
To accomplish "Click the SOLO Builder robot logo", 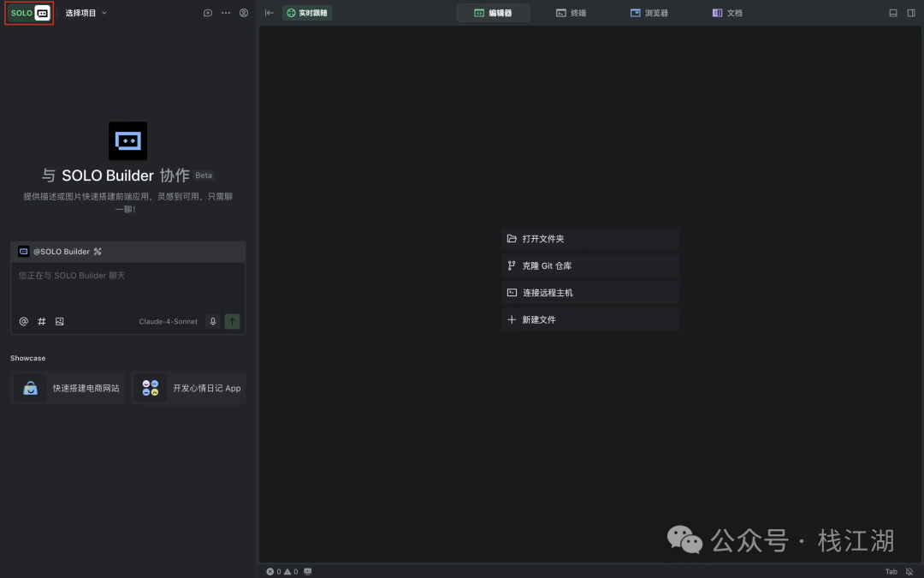I will point(127,141).
